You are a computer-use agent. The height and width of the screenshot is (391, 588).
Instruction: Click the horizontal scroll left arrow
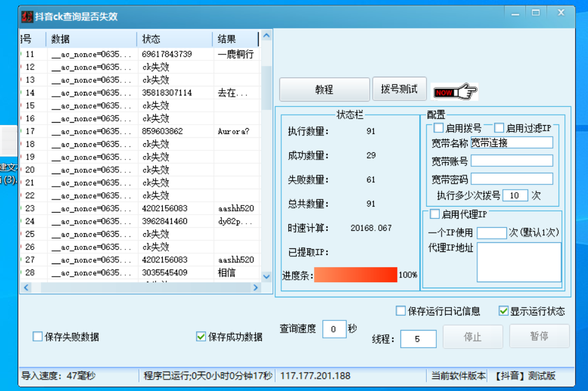pos(26,288)
